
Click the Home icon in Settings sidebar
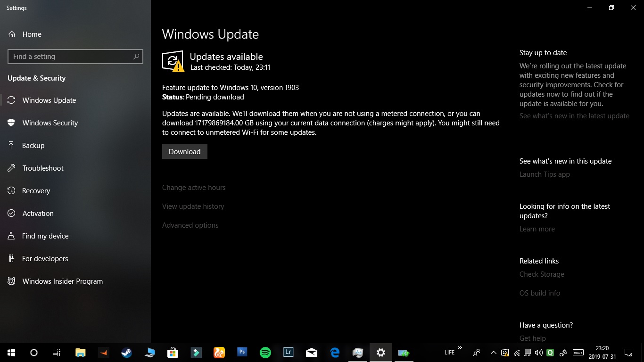pos(12,34)
